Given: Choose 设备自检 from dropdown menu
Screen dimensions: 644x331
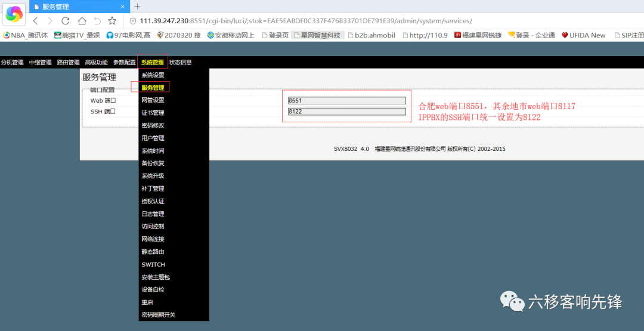Looking at the screenshot, I should coord(153,289).
